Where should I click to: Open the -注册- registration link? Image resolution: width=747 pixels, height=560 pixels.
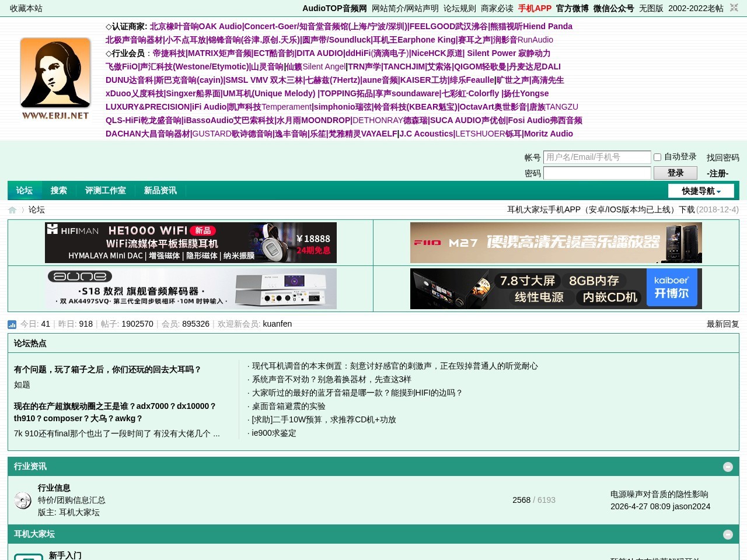coord(717,173)
